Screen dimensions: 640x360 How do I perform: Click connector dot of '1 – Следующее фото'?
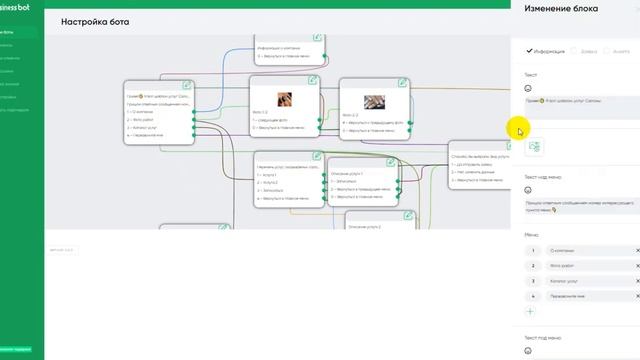click(x=320, y=120)
